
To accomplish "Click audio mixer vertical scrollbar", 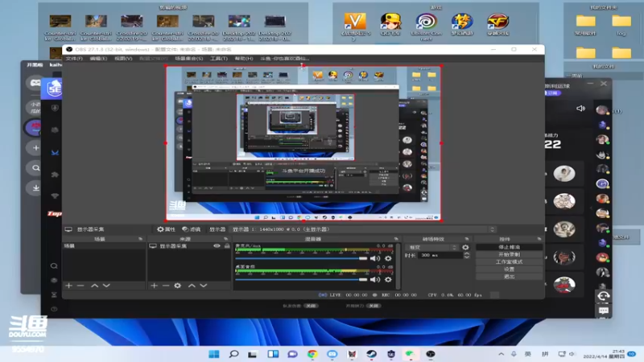I will click(x=397, y=266).
